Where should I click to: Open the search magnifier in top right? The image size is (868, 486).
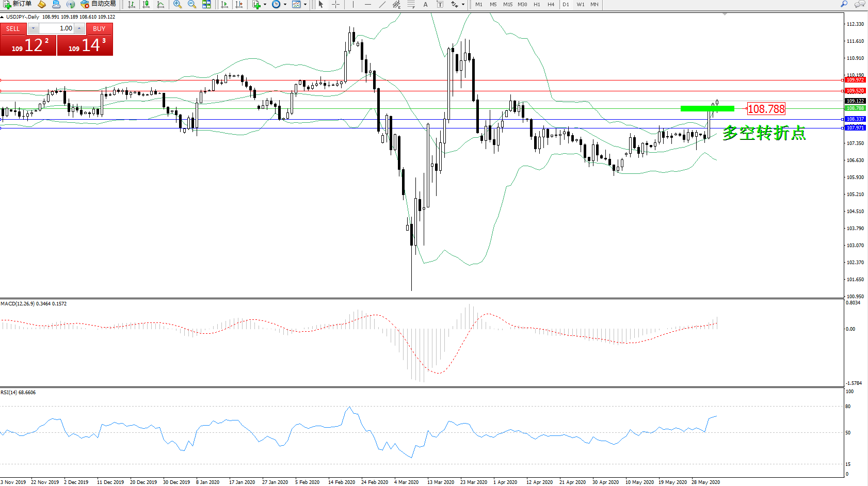(x=844, y=4)
